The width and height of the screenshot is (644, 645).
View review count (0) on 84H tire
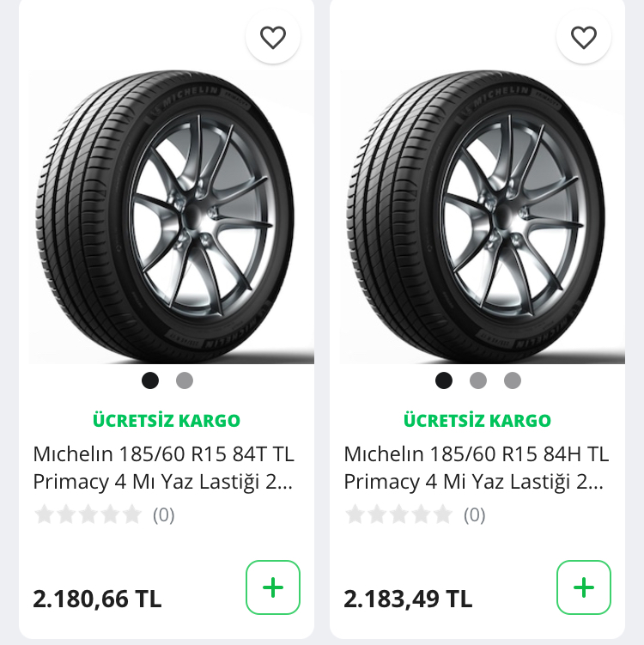pos(474,515)
